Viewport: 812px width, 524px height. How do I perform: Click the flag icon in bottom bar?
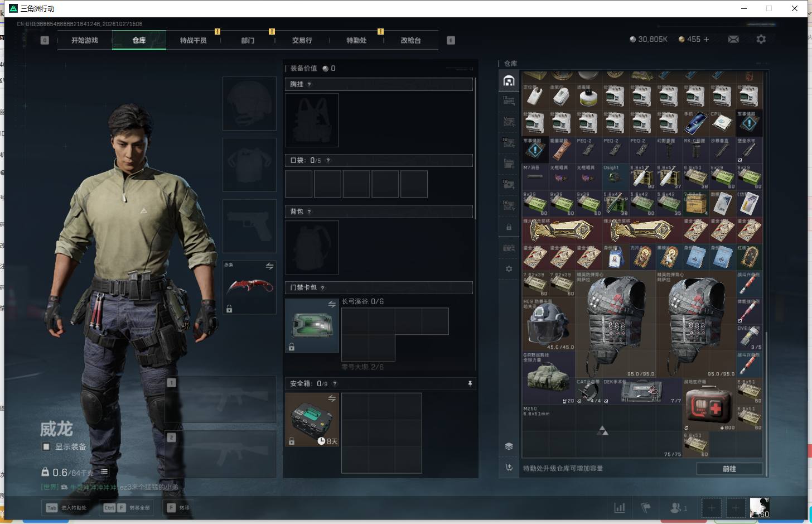646,507
